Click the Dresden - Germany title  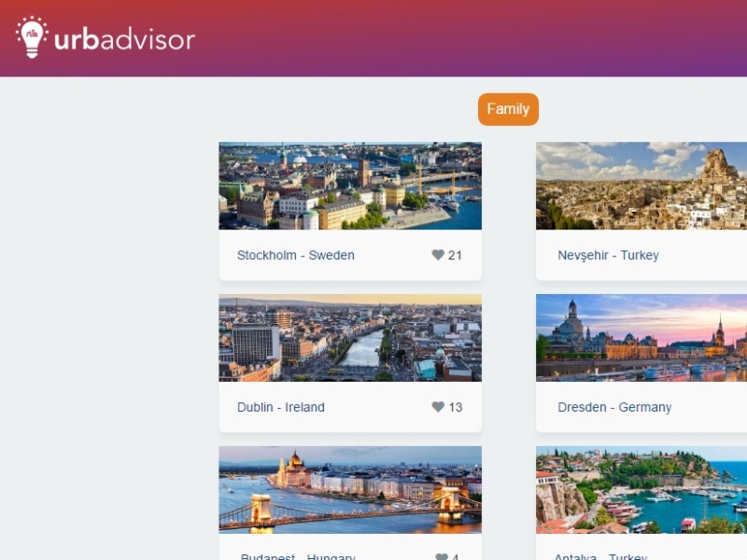tap(614, 407)
